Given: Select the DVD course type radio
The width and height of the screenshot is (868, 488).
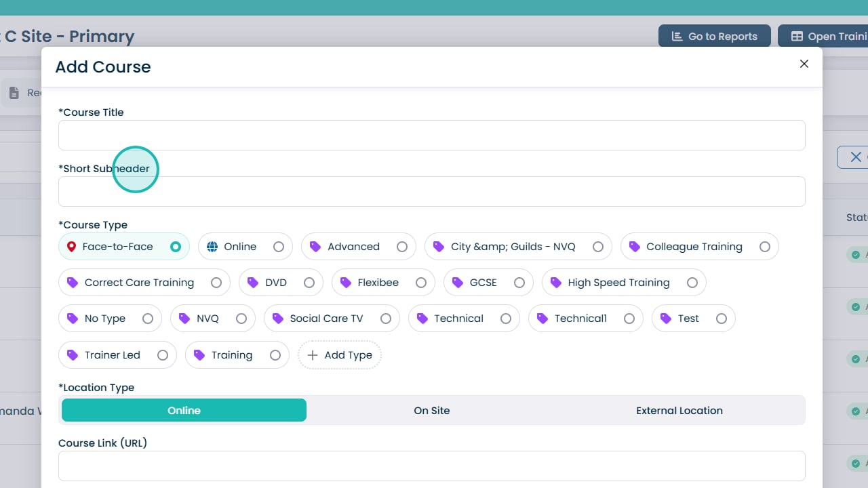Looking at the screenshot, I should (309, 283).
